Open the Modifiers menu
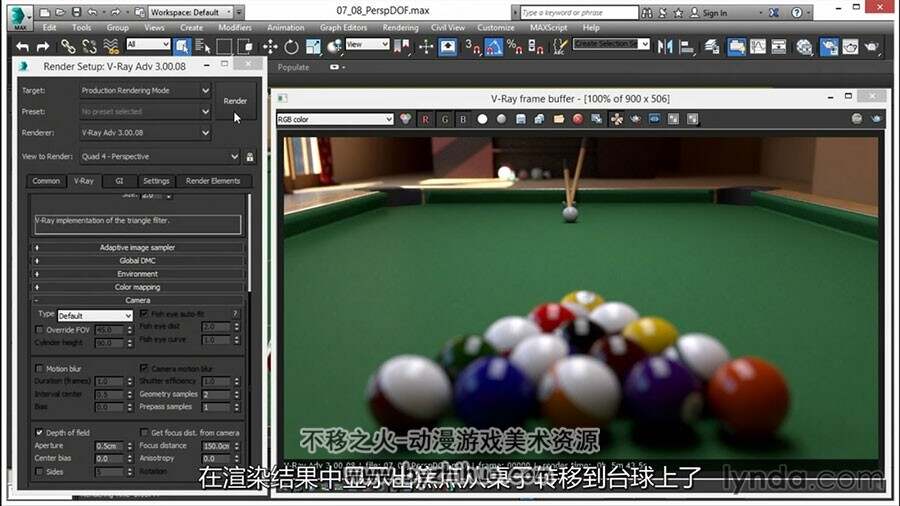Screen dimensions: 900x506 [x=235, y=28]
